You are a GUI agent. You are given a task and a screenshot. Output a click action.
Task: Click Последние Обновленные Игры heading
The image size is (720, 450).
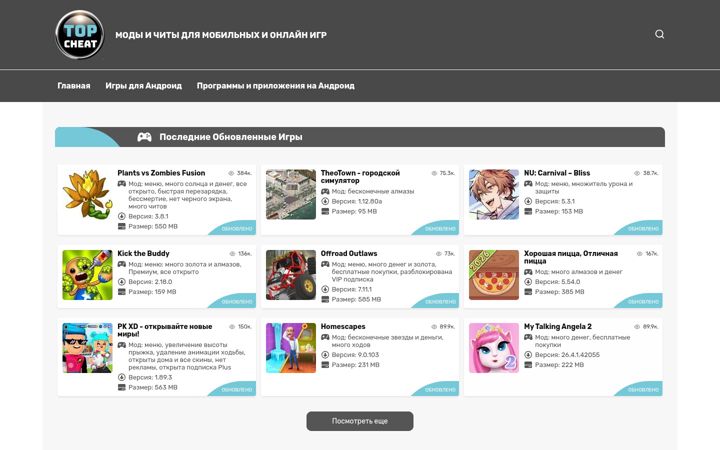point(231,137)
